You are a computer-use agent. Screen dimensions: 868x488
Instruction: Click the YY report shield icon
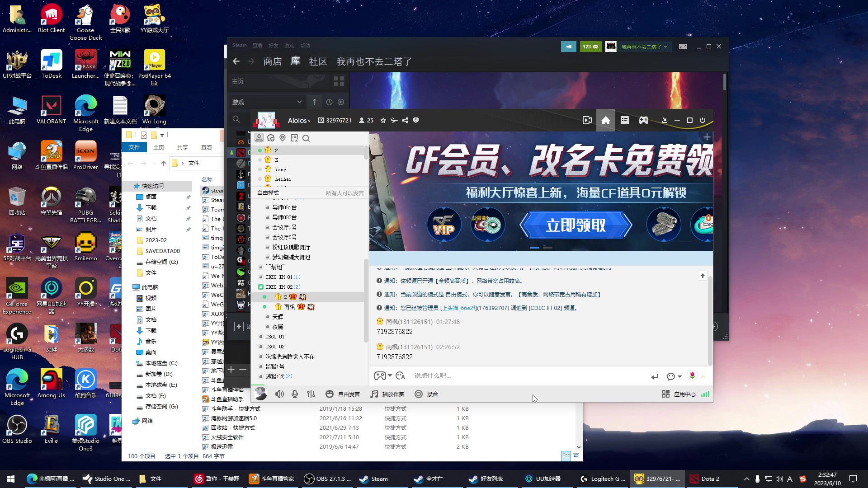pos(416,120)
